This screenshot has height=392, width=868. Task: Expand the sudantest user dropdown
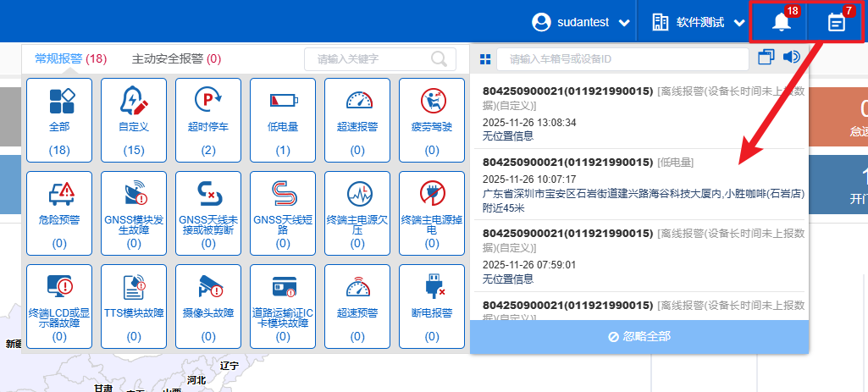coord(582,23)
